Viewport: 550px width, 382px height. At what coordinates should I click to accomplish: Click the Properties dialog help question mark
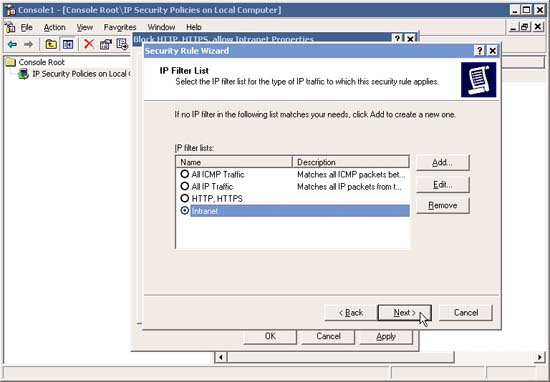click(397, 38)
